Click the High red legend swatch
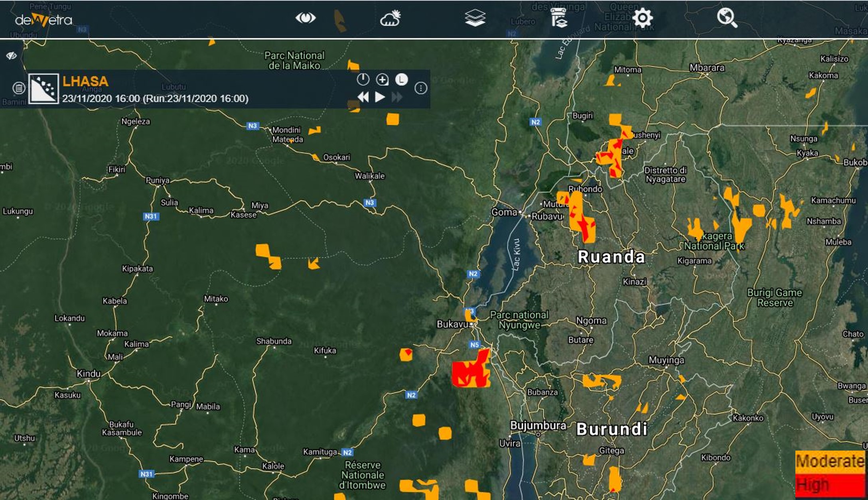Viewport: 868px width, 500px height. point(830,485)
